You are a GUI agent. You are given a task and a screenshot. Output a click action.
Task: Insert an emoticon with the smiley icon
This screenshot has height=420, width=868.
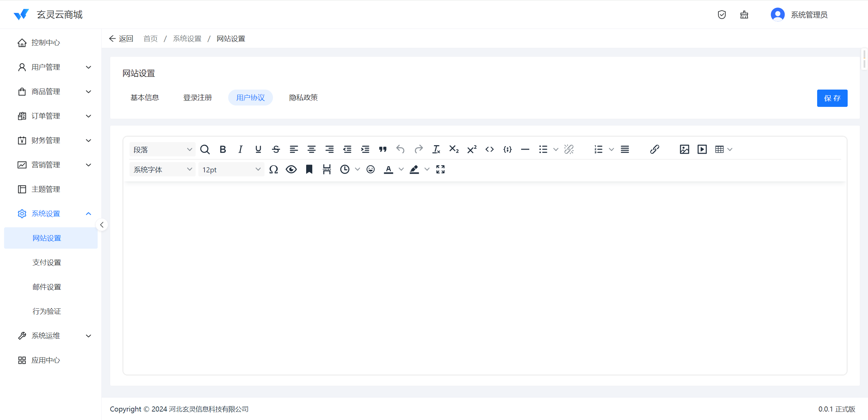[x=371, y=169]
